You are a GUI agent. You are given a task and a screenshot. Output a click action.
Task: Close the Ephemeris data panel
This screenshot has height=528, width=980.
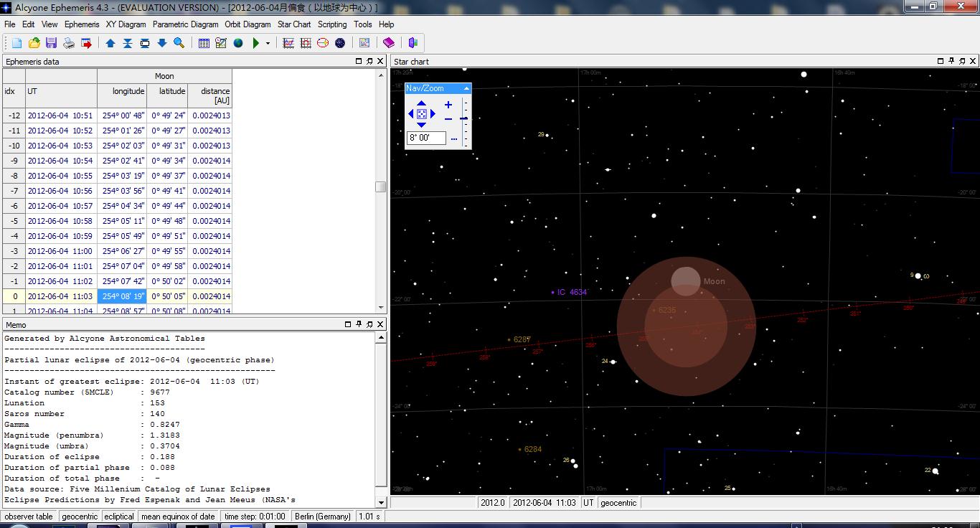(380, 61)
